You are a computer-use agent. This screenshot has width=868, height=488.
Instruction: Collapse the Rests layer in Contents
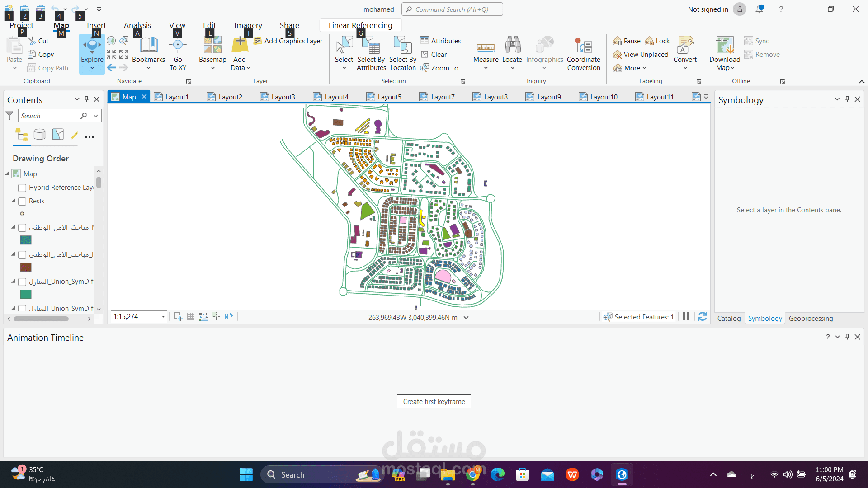(13, 201)
